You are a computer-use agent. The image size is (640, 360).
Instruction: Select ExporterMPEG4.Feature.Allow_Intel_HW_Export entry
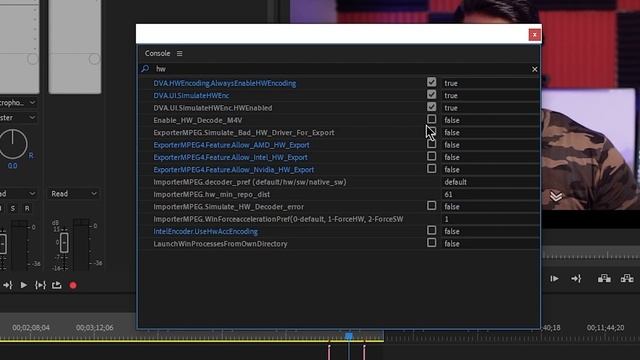point(230,157)
